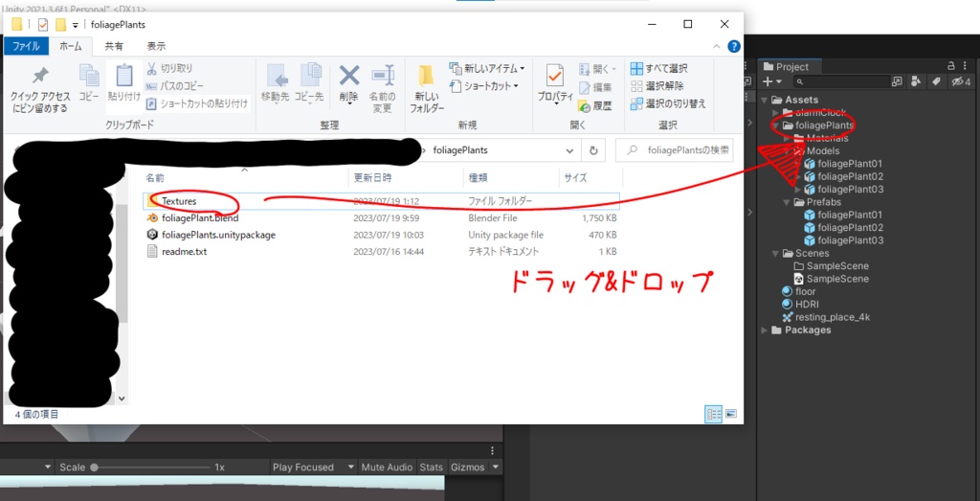Screen dimensions: 980x501
Task: Collapse the Explorer ribbon with chevron
Action: (x=717, y=46)
